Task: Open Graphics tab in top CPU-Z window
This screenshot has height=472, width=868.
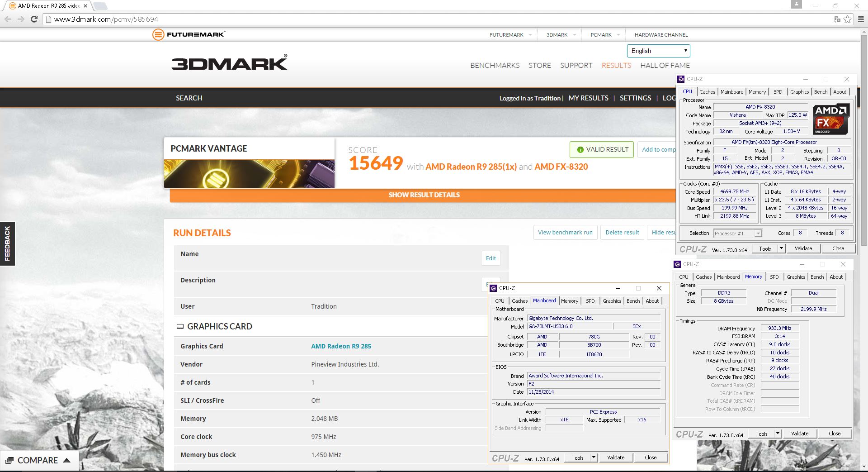Action: click(x=799, y=92)
